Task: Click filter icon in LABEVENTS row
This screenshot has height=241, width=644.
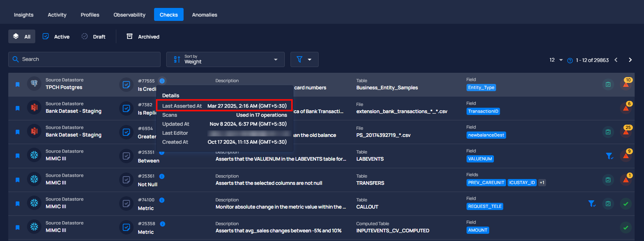Action: [x=609, y=156]
